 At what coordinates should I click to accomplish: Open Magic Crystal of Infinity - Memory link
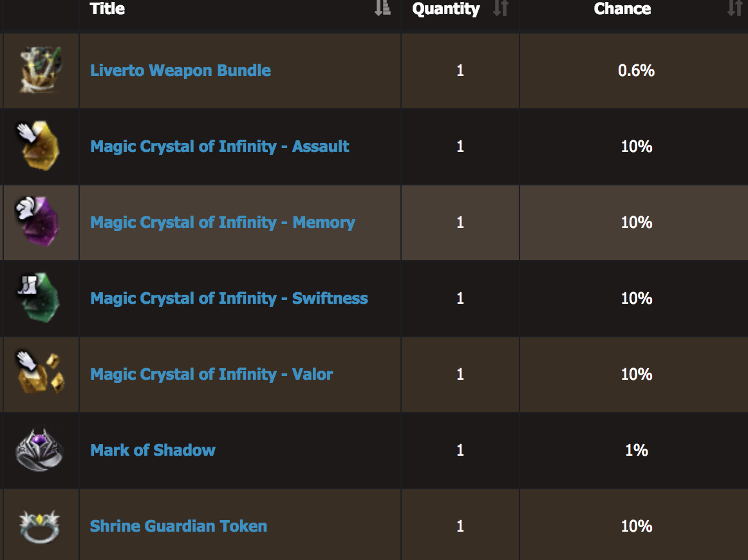pos(223,222)
